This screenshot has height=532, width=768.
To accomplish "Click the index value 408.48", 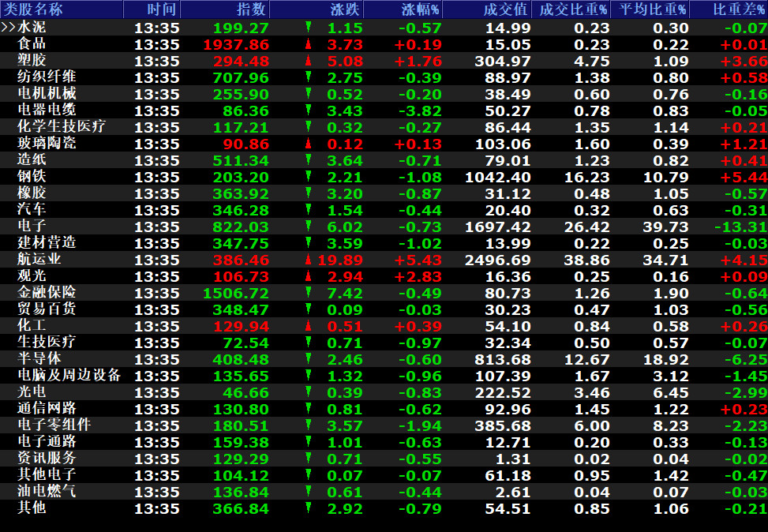I will (241, 360).
